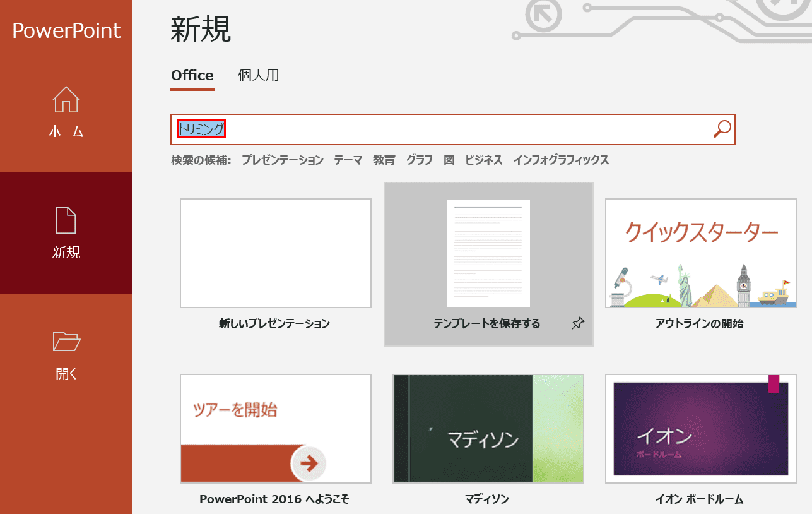812x514 pixels.
Task: Click the テンプレートを保存する caption text
Action: tap(487, 324)
